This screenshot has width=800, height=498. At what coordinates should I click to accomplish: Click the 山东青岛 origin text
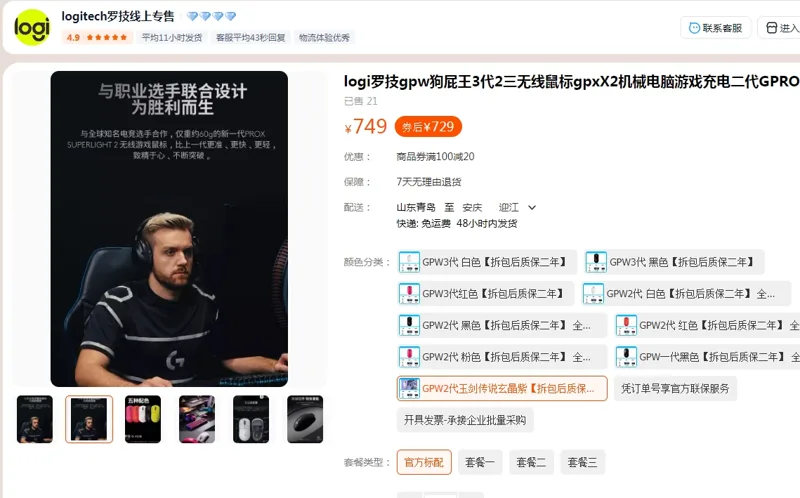pyautogui.click(x=416, y=208)
